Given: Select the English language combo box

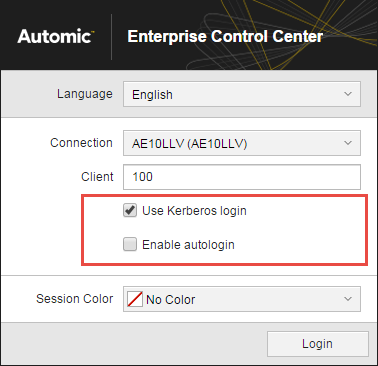Looking at the screenshot, I should point(242,94).
